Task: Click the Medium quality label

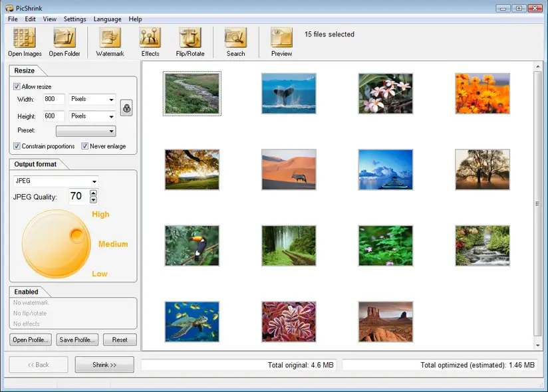Action: point(113,244)
